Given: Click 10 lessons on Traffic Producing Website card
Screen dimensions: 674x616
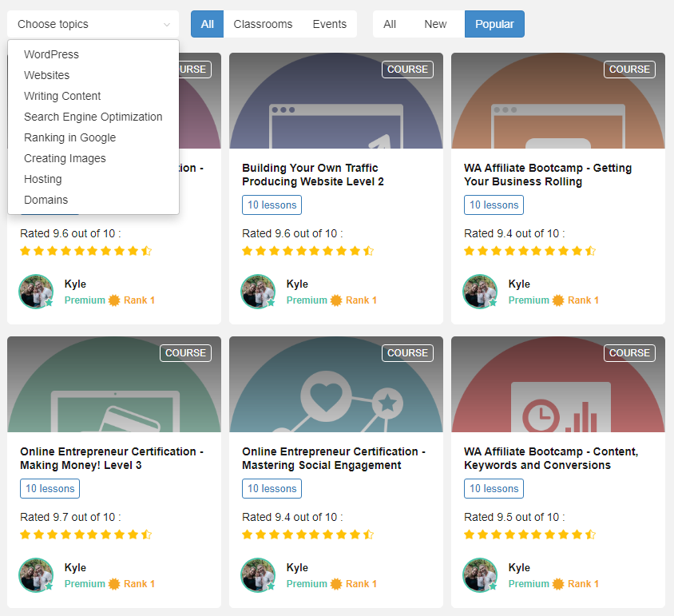Looking at the screenshot, I should coord(272,205).
